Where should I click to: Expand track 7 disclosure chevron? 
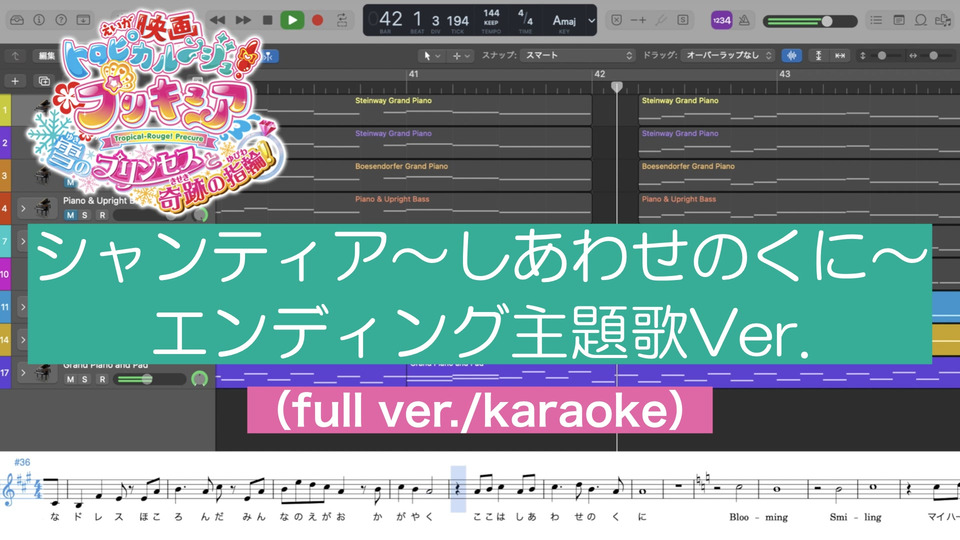[x=23, y=241]
